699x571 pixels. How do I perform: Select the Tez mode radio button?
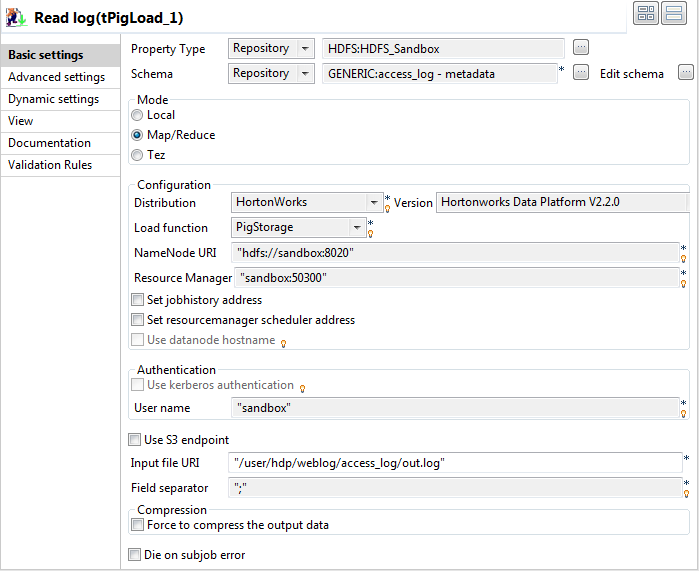(137, 155)
